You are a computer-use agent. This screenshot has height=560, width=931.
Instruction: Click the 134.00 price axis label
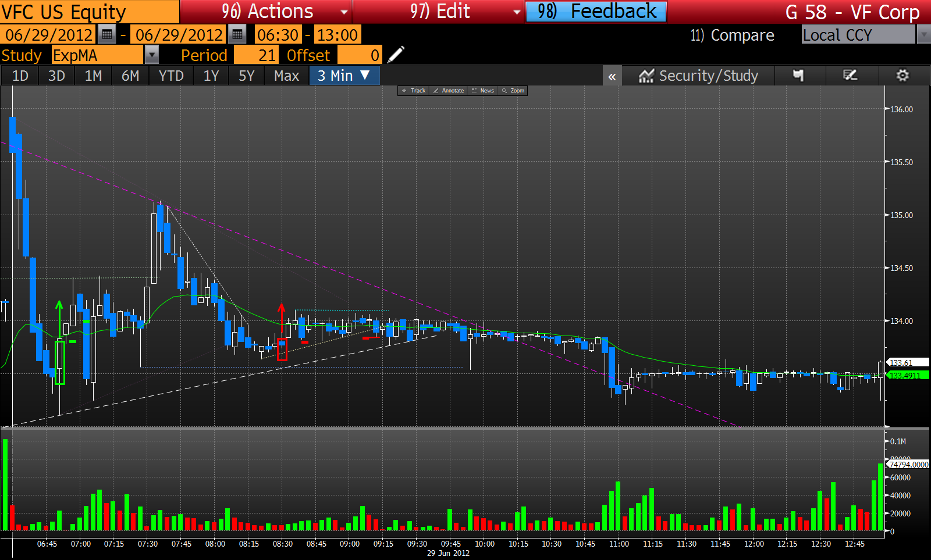pyautogui.click(x=902, y=321)
